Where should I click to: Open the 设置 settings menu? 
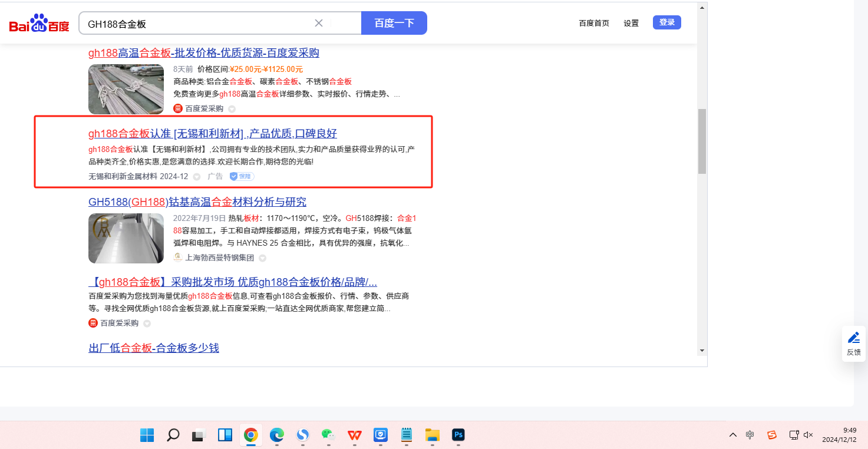tap(631, 23)
